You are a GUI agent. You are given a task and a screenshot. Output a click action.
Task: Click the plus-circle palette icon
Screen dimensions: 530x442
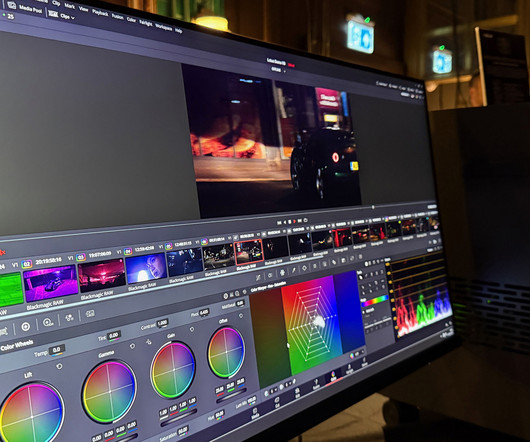[x=26, y=326]
